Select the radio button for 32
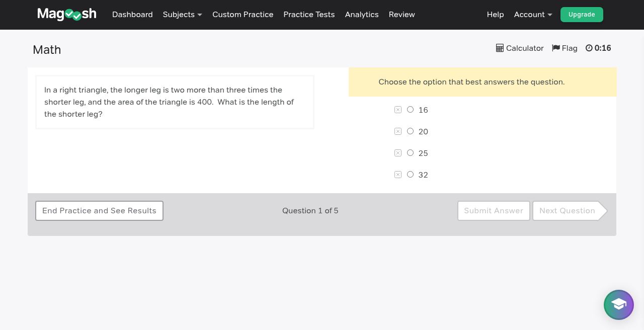Viewport: 644px width, 330px height. (410, 174)
